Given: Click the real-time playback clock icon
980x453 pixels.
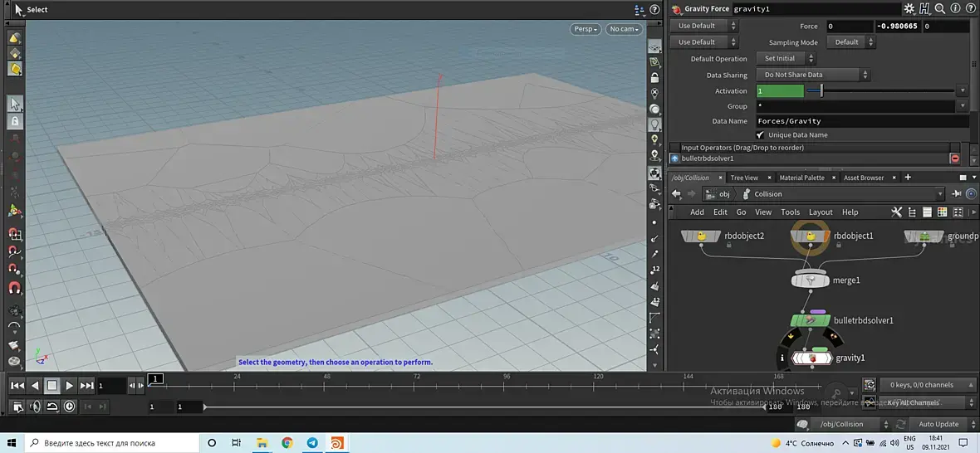Looking at the screenshot, I should click(x=69, y=407).
